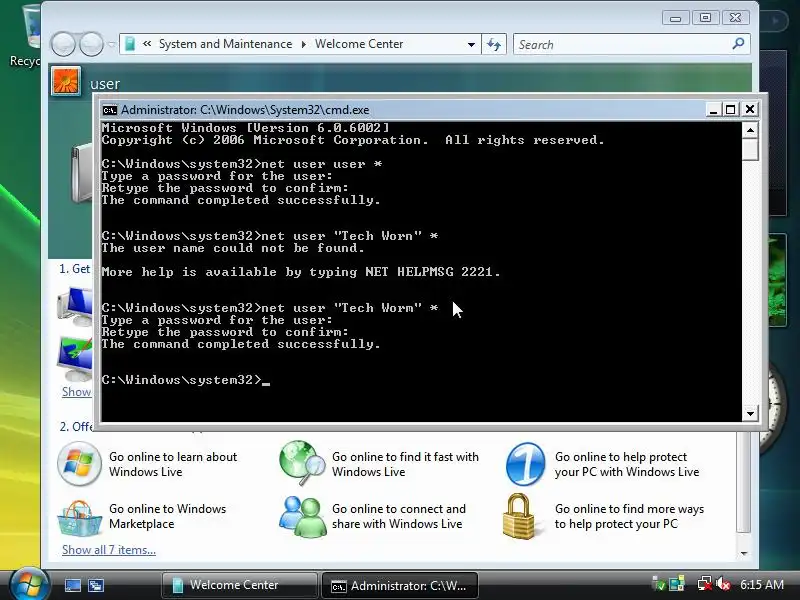The height and width of the screenshot is (600, 800).
Task: Click the computer monitor icon under Get started
Action: pos(74,306)
